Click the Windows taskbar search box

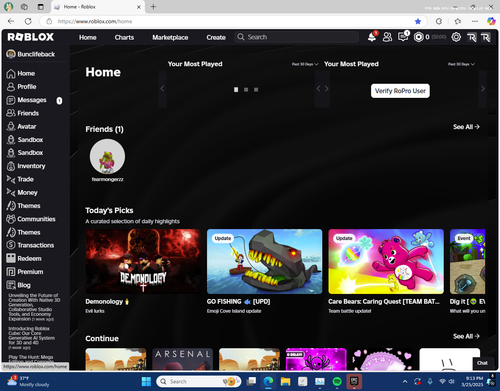[x=199, y=381]
